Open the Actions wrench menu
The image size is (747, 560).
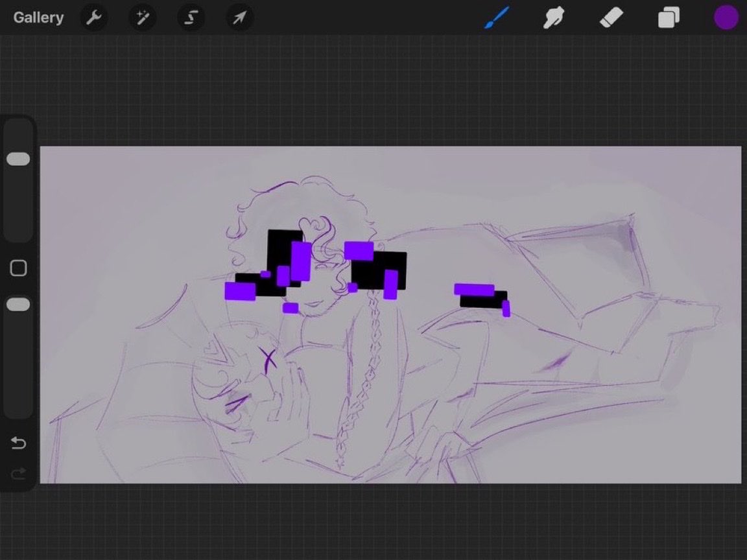click(x=93, y=17)
